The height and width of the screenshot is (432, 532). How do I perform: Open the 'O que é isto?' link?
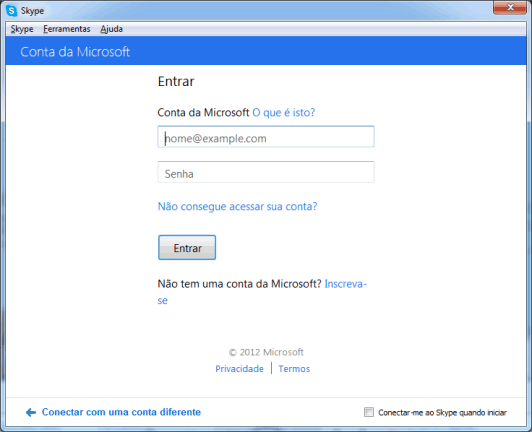284,112
